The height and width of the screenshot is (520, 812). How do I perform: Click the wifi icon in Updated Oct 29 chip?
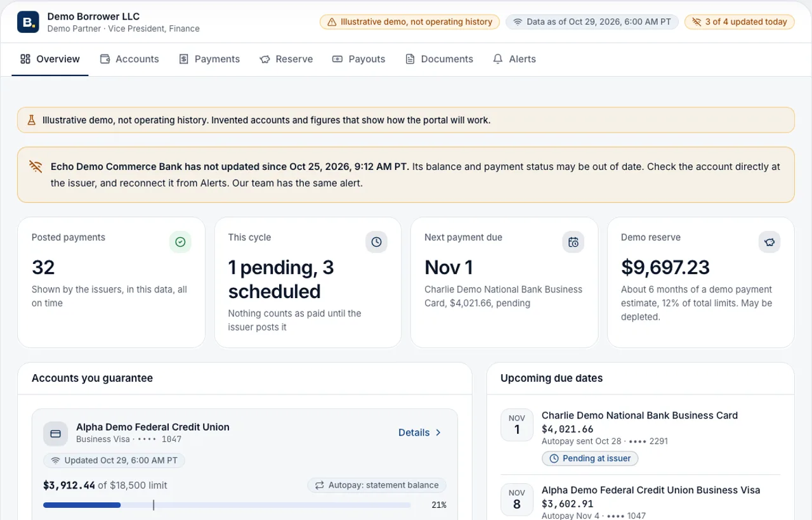(56, 460)
